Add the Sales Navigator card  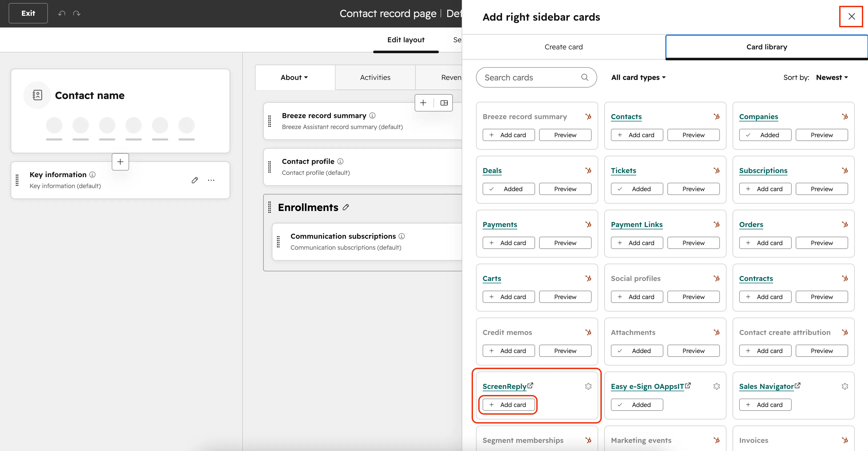click(x=765, y=405)
